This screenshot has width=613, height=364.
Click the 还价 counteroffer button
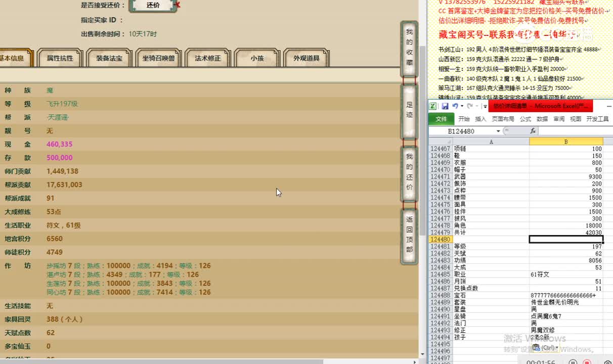(x=153, y=5)
